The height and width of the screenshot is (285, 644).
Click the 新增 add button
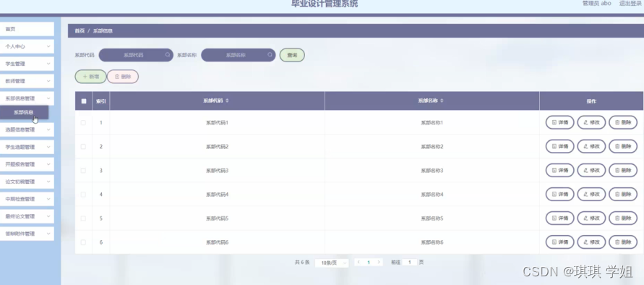pos(90,77)
